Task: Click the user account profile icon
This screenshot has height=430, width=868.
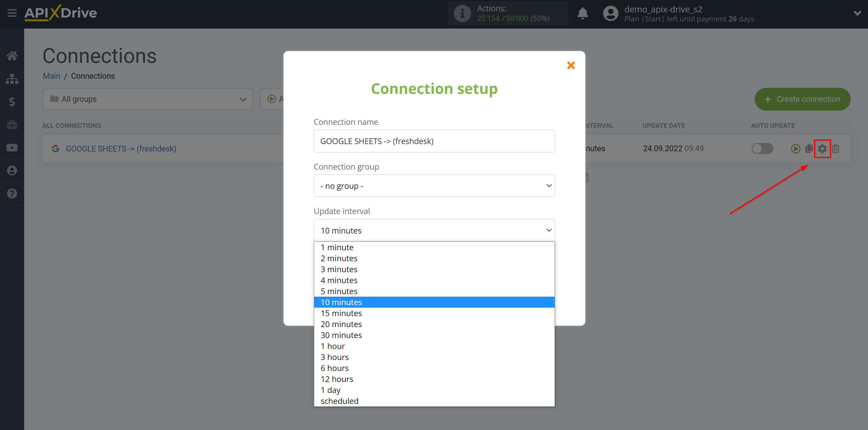Action: point(609,14)
